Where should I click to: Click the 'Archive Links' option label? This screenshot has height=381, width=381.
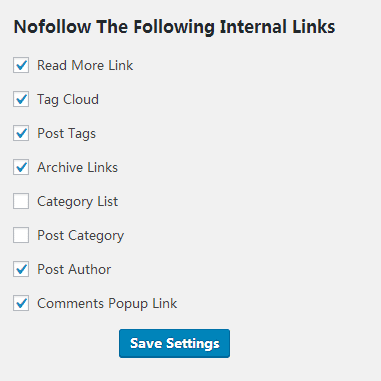point(77,167)
